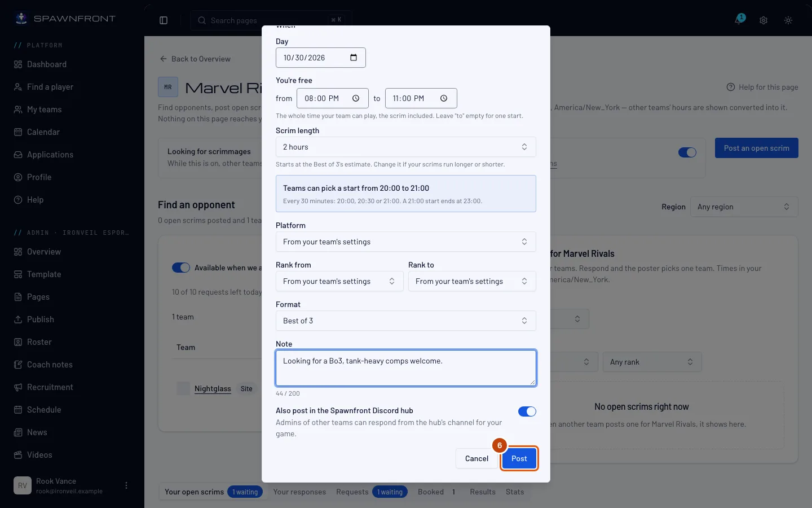
Task: Toggle the Looking for scrimmages switch
Action: (x=687, y=152)
